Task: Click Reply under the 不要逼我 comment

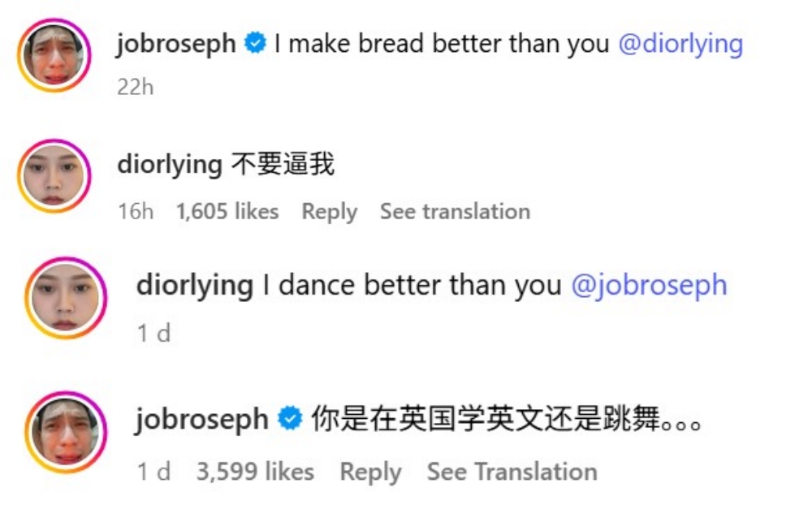Action: [x=329, y=211]
